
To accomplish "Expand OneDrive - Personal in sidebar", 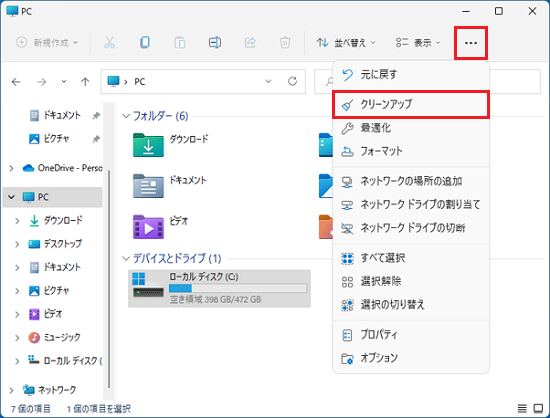I will click(x=12, y=168).
